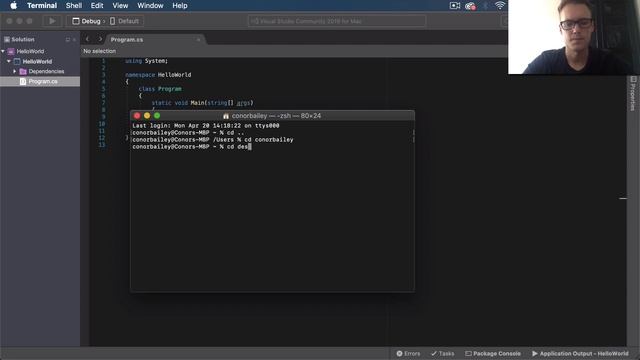The image size is (640, 360).
Task: Select the Dependencies folder in Solution pad
Action: coord(46,71)
